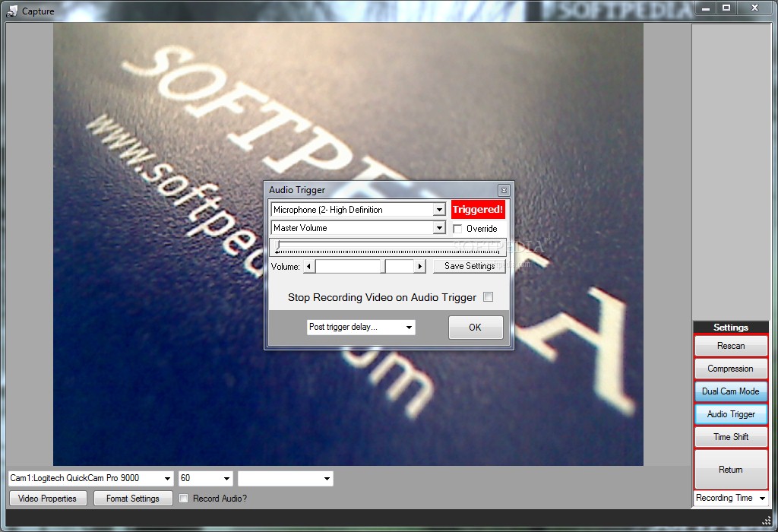Click the Volume scrollbar left arrow
The width and height of the screenshot is (778, 532).
308,267
